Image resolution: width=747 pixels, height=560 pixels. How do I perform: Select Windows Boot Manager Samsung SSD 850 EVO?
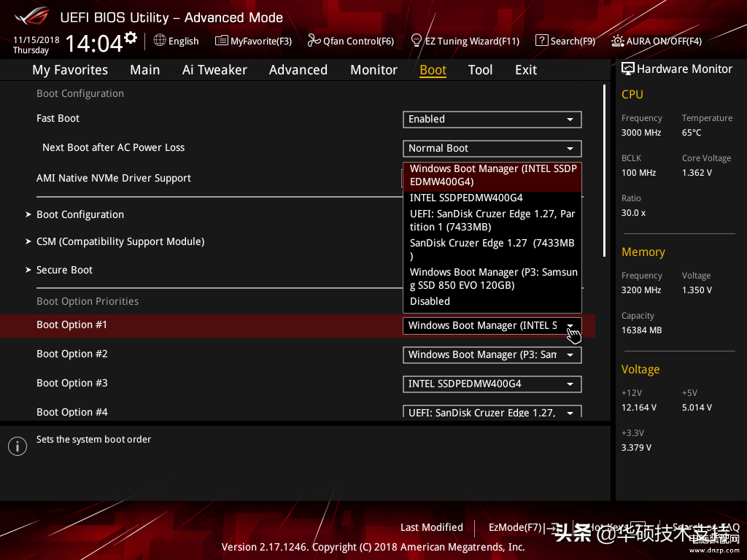[492, 279]
